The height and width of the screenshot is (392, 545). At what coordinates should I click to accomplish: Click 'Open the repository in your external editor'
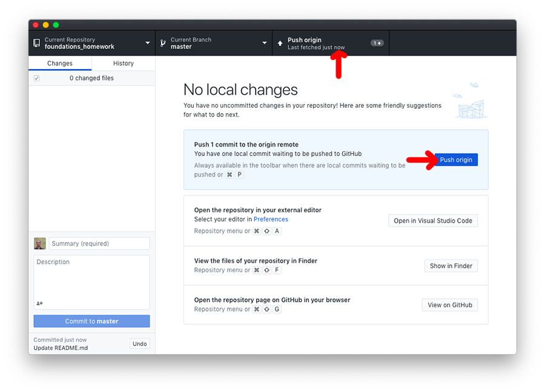tap(257, 210)
